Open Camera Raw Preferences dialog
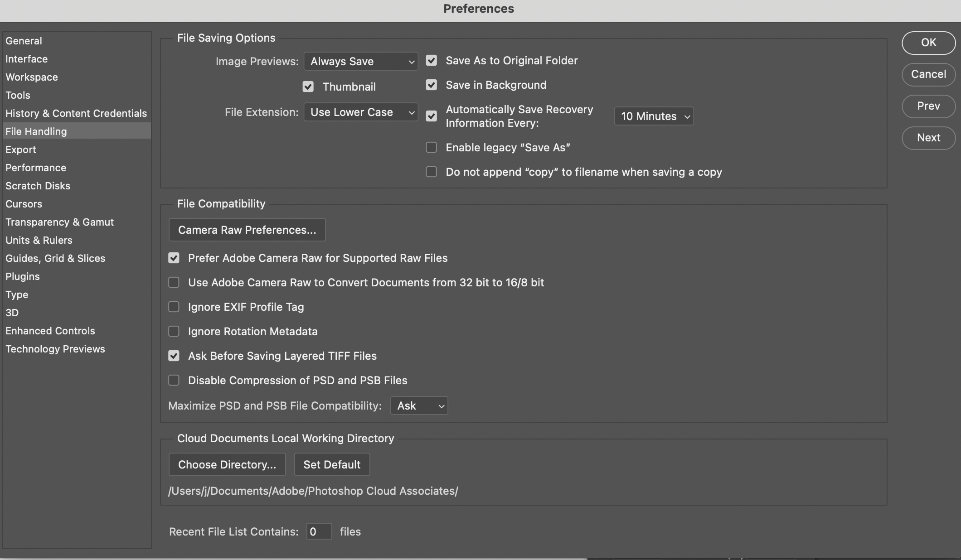961x560 pixels. coord(247,230)
